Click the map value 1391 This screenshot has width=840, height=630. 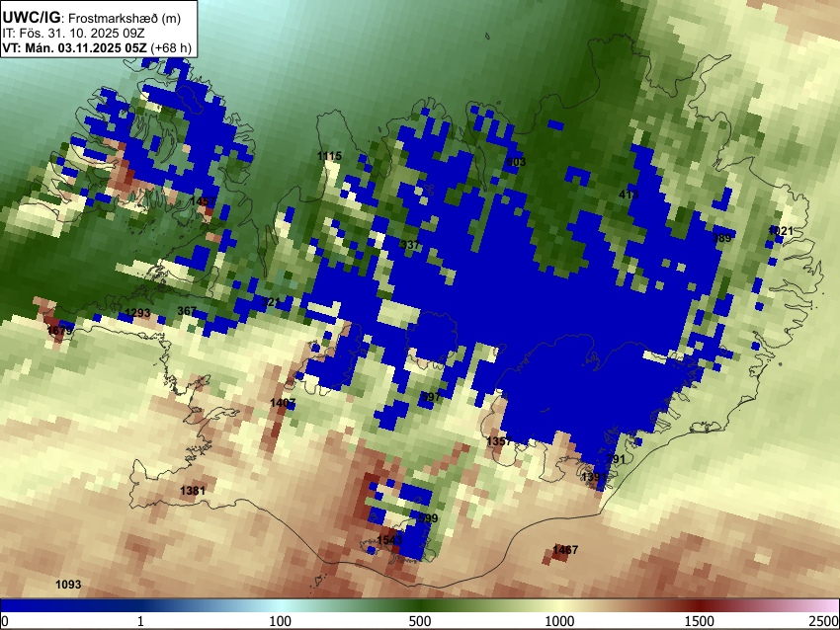click(x=594, y=476)
